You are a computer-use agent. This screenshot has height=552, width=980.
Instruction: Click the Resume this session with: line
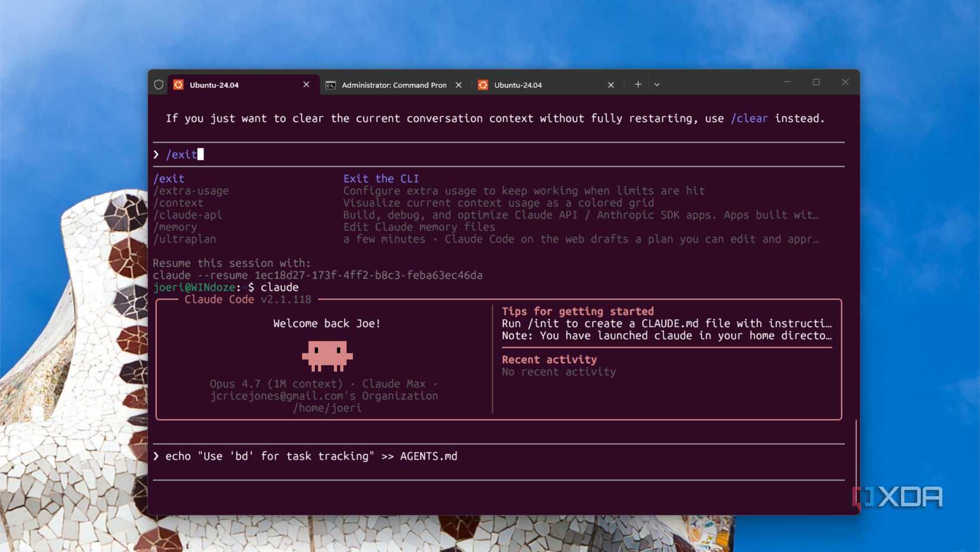(x=232, y=263)
